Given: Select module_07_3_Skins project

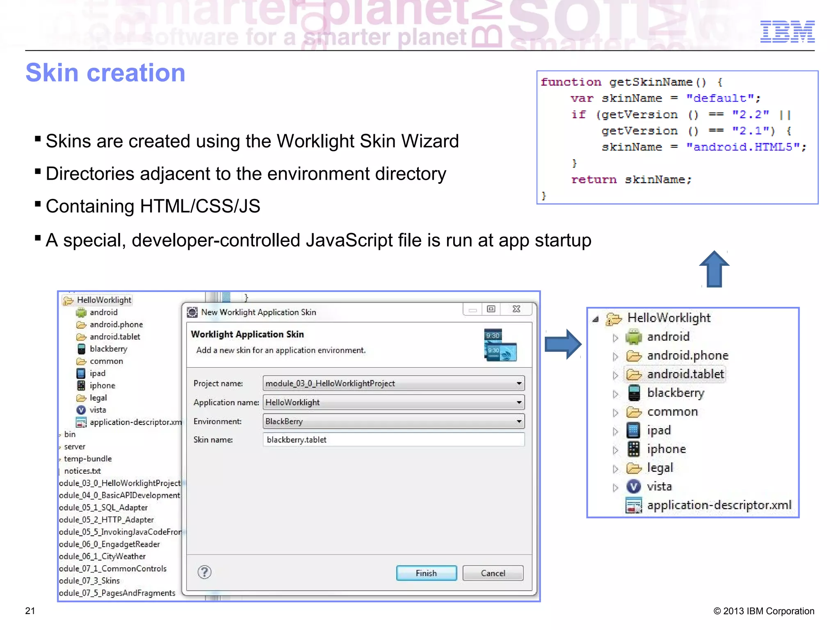Looking at the screenshot, I should tap(89, 581).
